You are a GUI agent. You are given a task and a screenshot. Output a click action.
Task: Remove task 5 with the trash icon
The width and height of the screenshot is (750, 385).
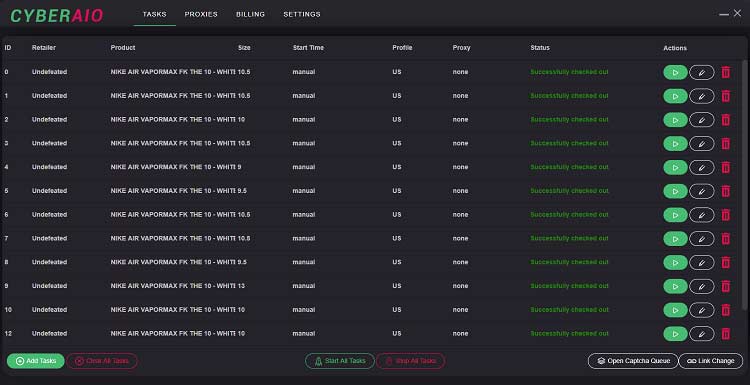(x=726, y=191)
